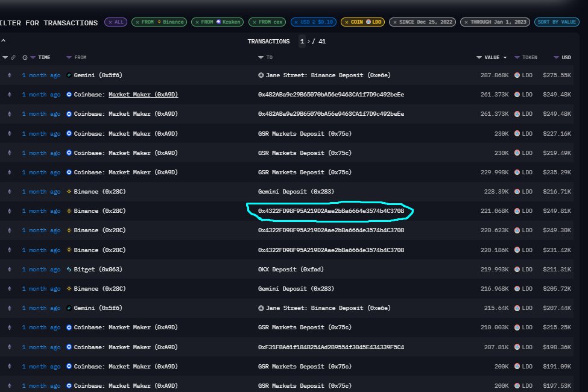This screenshot has height=392, width=588.
Task: Open the USD column filter
Action: tap(556, 57)
